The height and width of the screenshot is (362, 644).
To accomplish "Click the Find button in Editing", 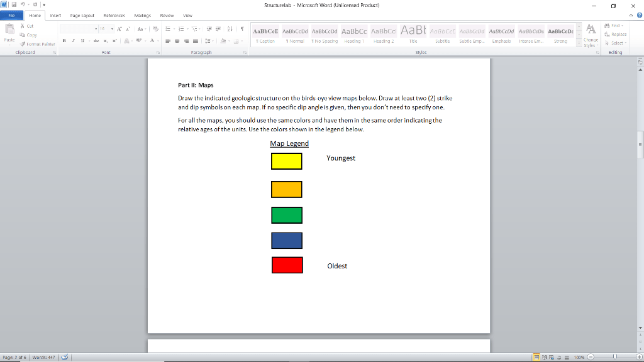I will tap(614, 25).
